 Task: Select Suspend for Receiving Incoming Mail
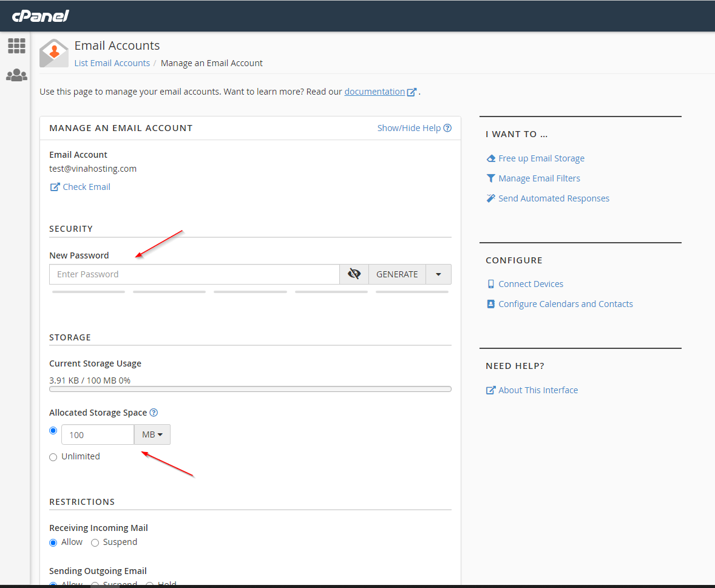coord(95,542)
